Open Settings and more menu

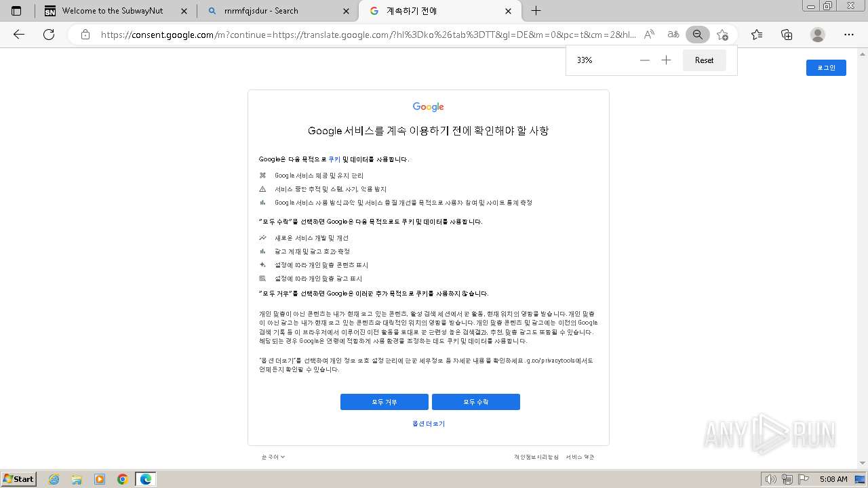click(x=849, y=35)
